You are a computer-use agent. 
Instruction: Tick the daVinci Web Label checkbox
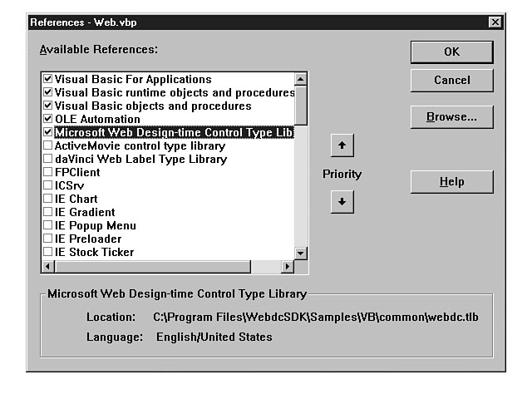click(48, 160)
